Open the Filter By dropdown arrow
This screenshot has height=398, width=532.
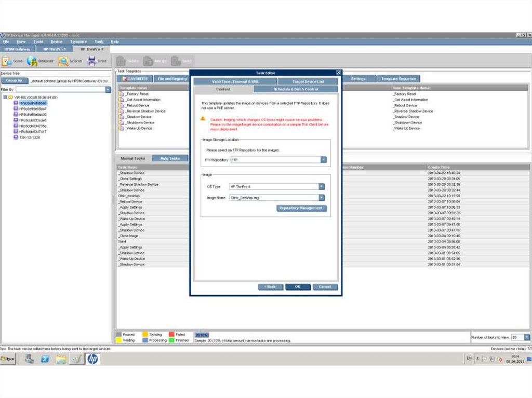pyautogui.click(x=108, y=89)
